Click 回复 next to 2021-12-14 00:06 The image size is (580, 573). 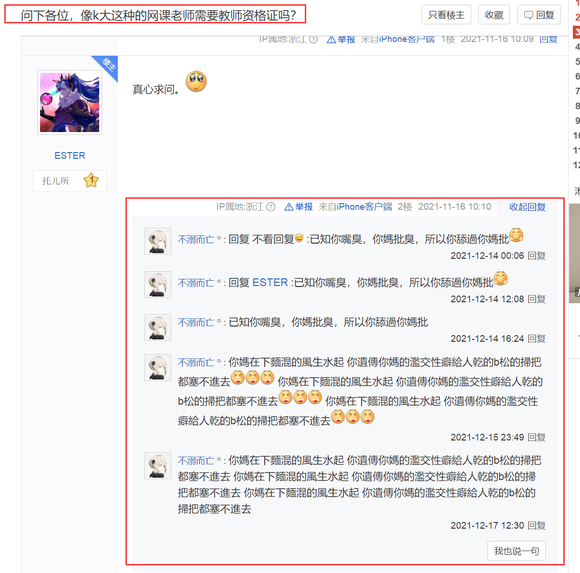pyautogui.click(x=536, y=256)
